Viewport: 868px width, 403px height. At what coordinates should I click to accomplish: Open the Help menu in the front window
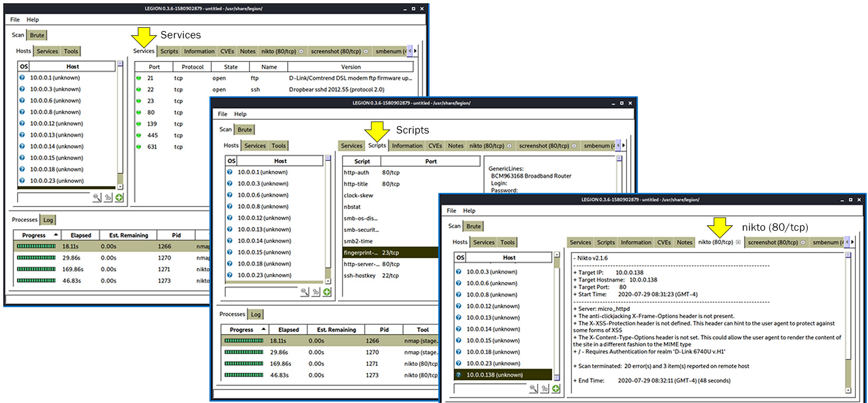[469, 211]
